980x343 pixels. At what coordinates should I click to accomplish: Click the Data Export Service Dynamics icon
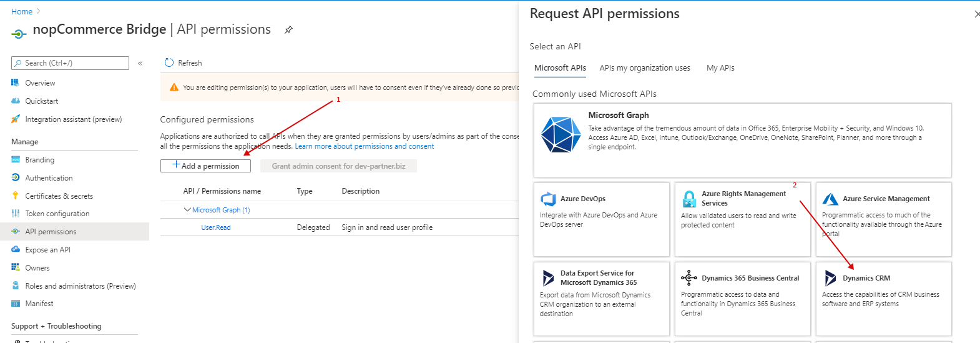pos(548,278)
